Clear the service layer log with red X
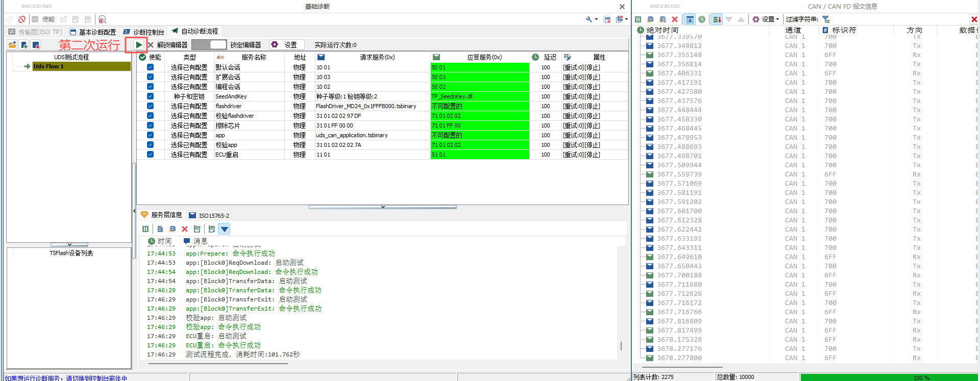This screenshot has width=980, height=381. pyautogui.click(x=185, y=229)
